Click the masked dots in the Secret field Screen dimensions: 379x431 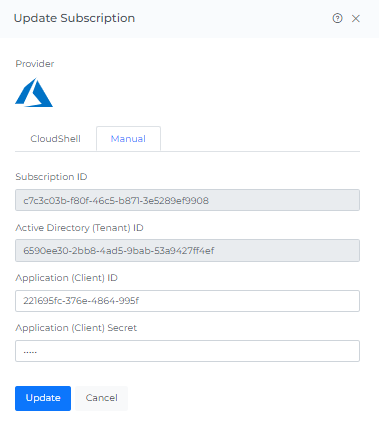coord(30,352)
